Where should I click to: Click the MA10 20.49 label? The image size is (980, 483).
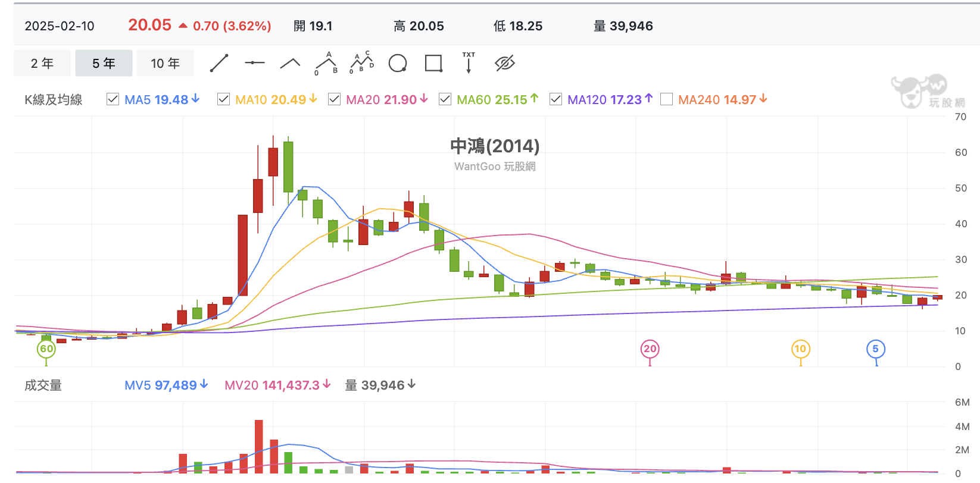click(276, 99)
